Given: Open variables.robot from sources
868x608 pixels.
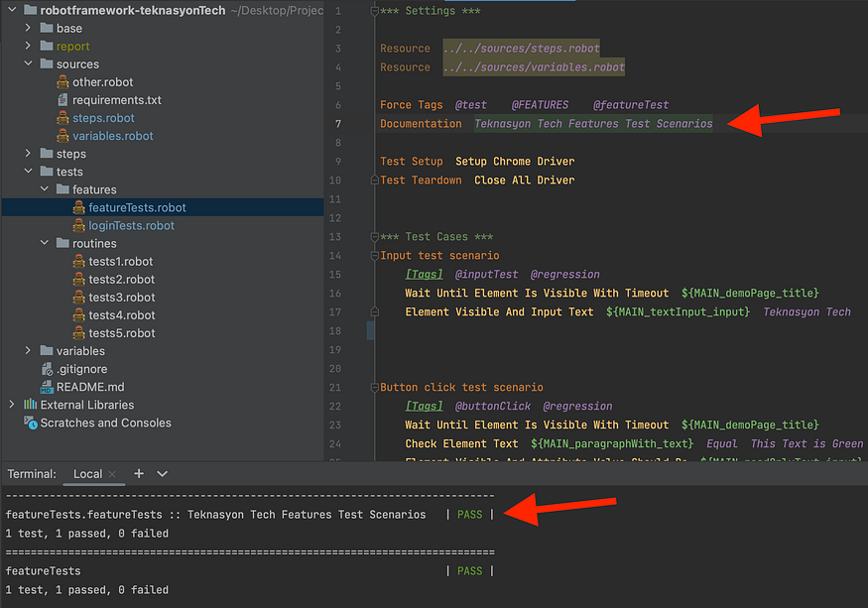Looking at the screenshot, I should tap(113, 136).
